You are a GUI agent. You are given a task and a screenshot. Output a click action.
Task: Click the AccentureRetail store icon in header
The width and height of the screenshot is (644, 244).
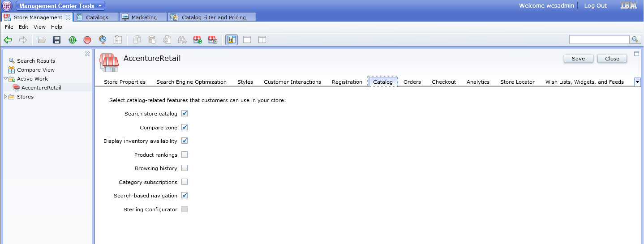click(x=109, y=62)
